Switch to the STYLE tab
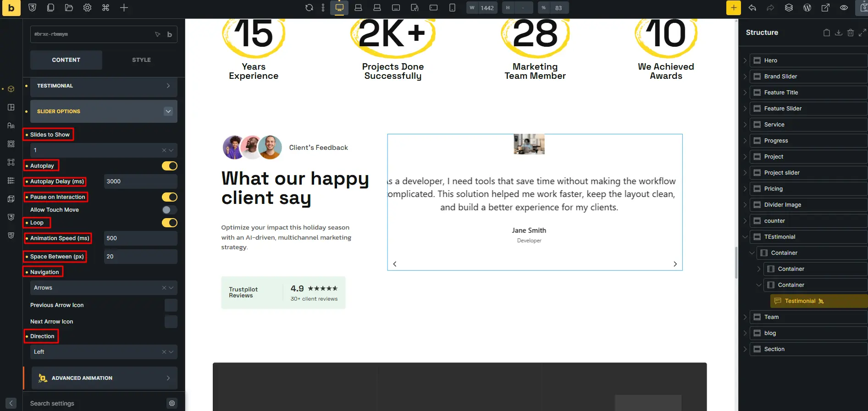The width and height of the screenshot is (868, 411). (x=141, y=60)
